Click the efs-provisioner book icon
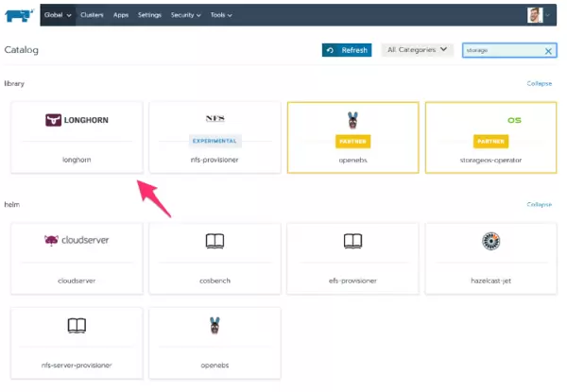Screen dimensions: 567x392 click(x=352, y=241)
